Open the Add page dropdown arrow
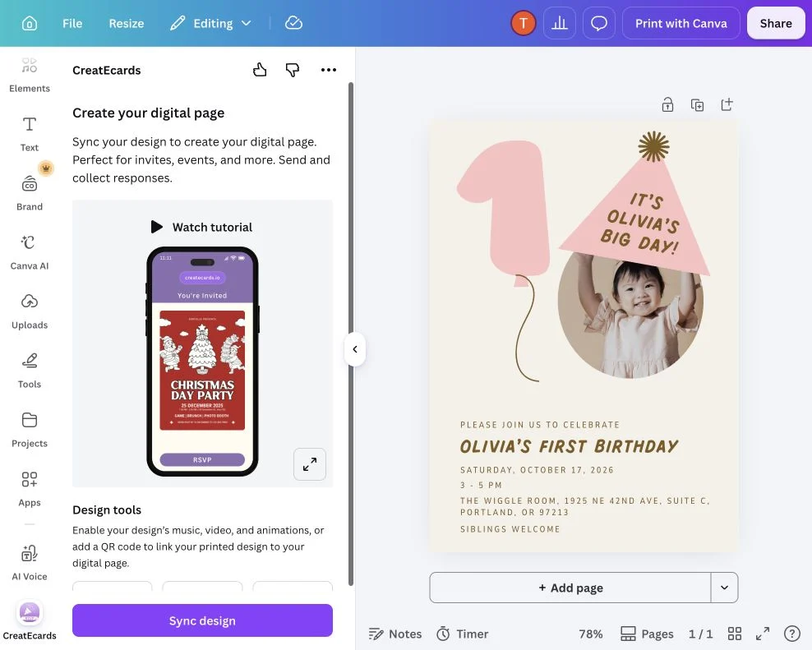The width and height of the screenshot is (812, 650). pyautogui.click(x=725, y=588)
